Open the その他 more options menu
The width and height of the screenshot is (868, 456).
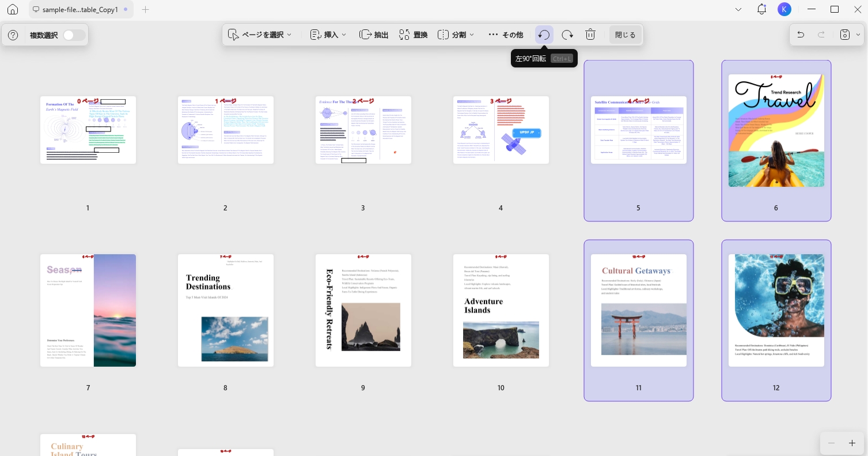click(506, 35)
